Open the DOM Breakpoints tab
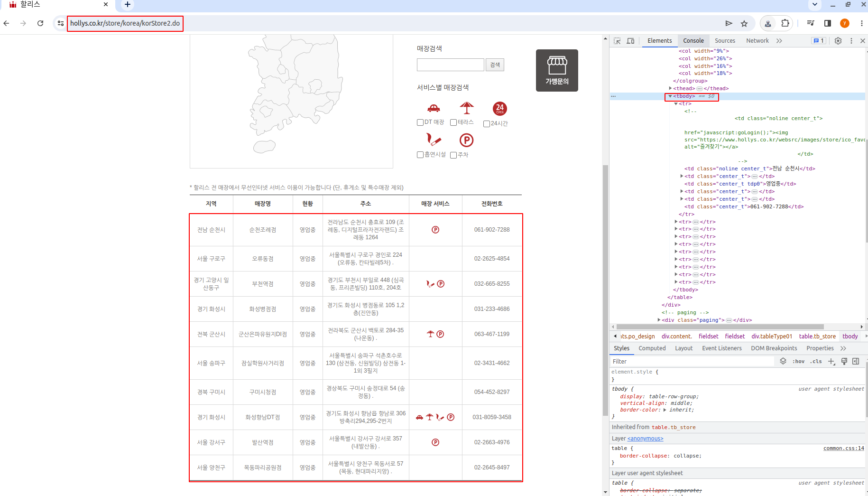868x496 pixels. (774, 348)
